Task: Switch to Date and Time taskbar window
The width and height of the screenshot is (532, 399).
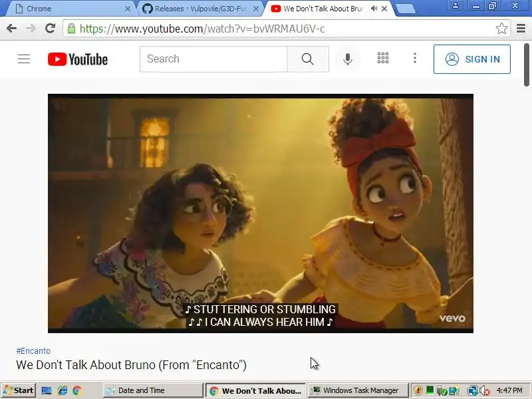Action: pos(153,390)
